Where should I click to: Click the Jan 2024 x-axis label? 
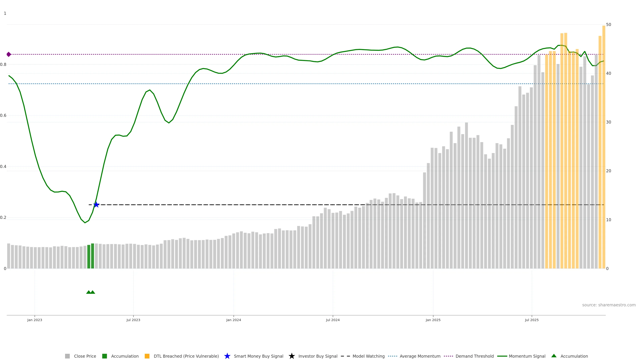click(233, 320)
